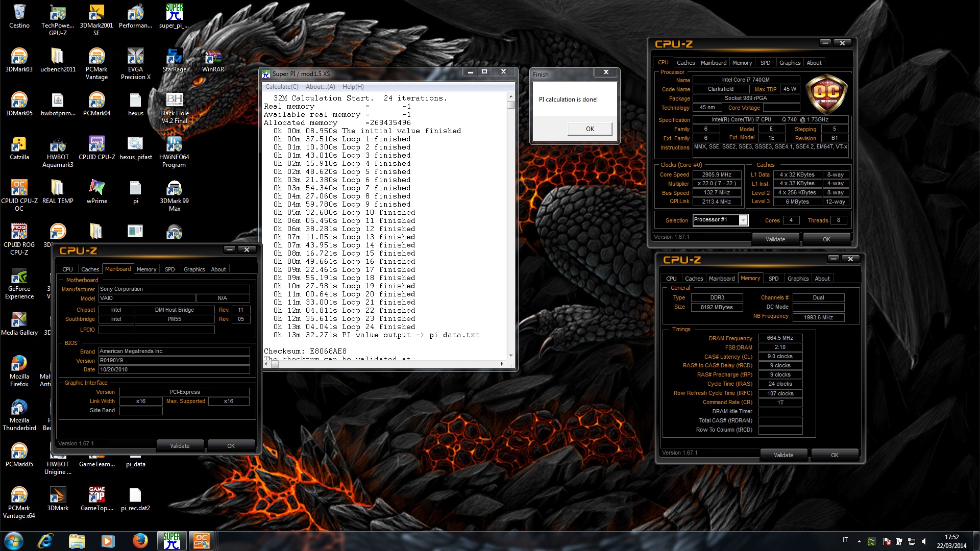980x551 pixels.
Task: Open 3DMark 99 Max icon
Action: [174, 196]
